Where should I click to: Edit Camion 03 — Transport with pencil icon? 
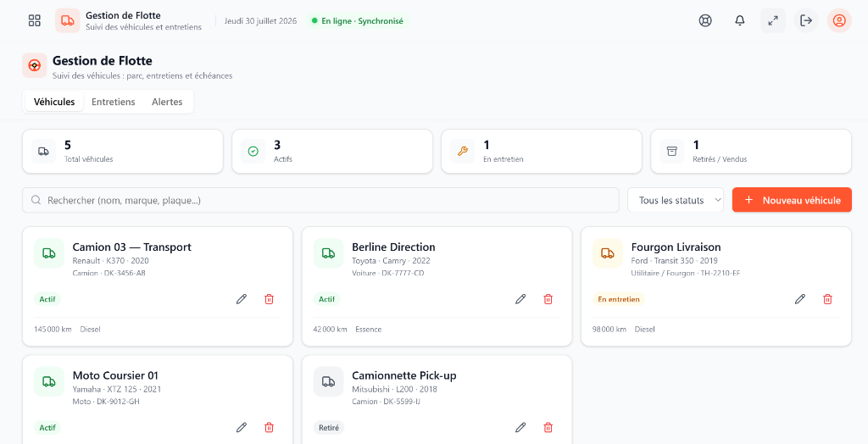point(242,299)
